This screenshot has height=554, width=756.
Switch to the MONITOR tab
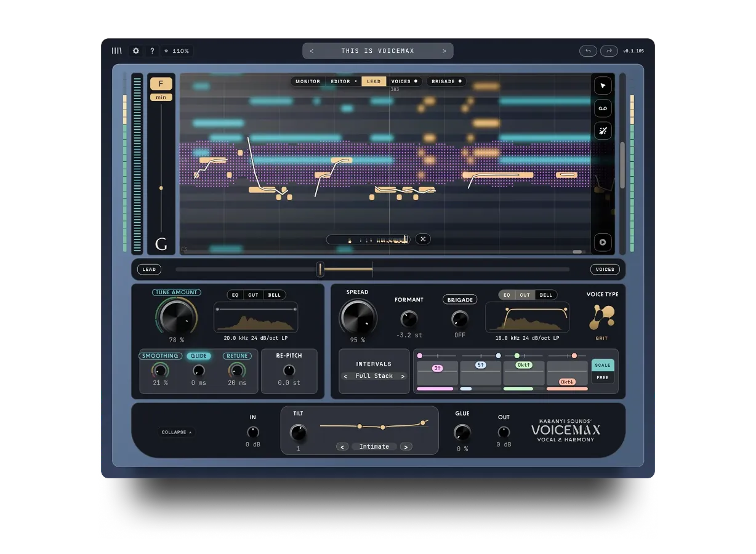pos(308,81)
